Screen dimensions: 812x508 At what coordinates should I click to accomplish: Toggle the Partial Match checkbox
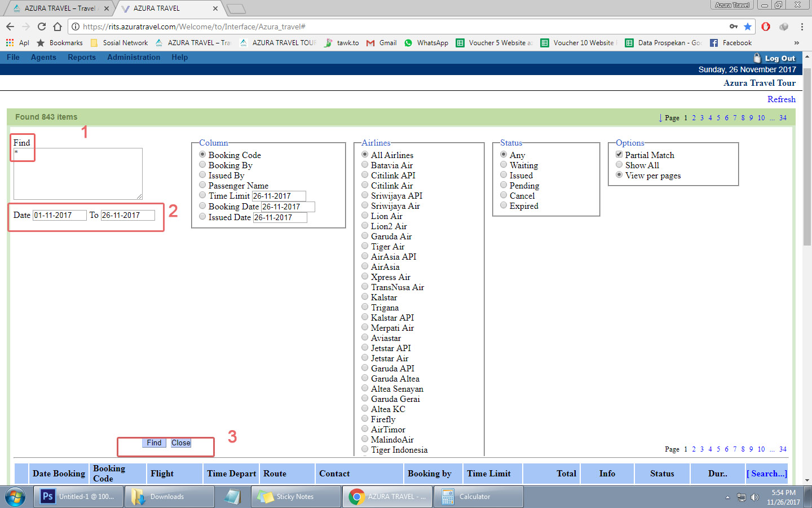coord(619,155)
